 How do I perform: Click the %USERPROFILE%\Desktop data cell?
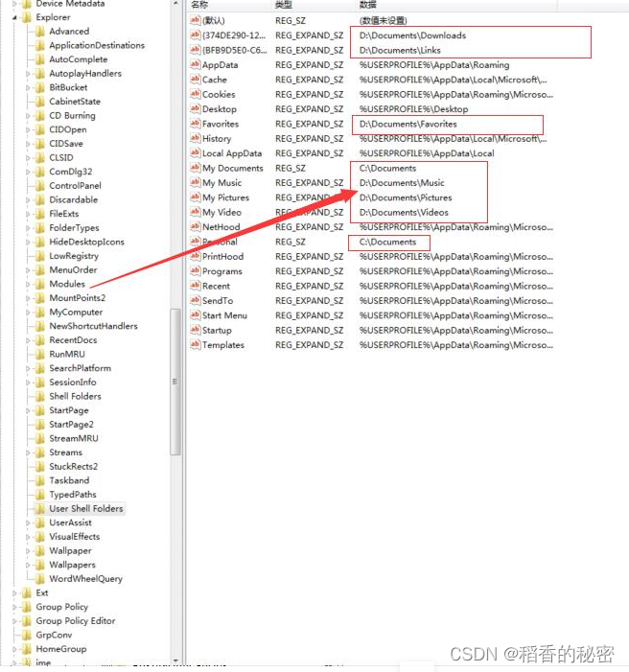pyautogui.click(x=414, y=109)
